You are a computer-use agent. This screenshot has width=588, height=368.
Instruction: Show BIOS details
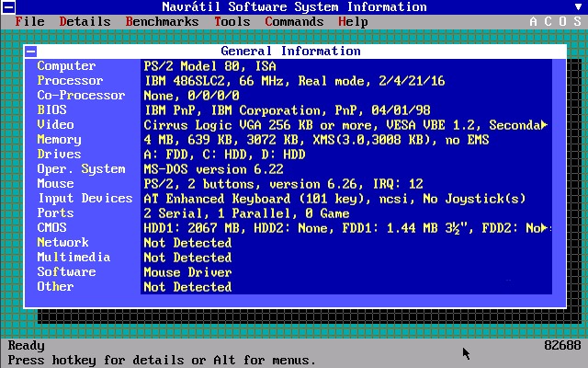tap(51, 110)
